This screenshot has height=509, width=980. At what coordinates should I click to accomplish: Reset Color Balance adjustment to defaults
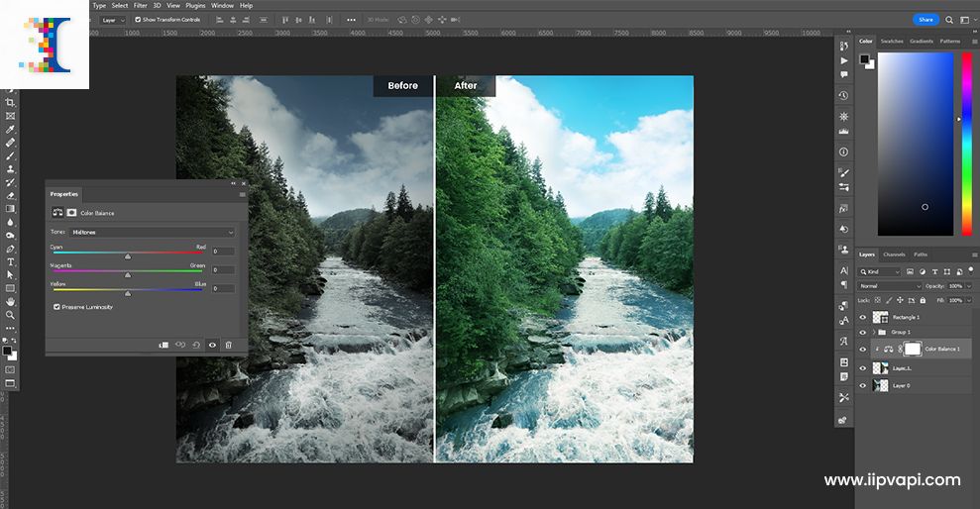click(196, 345)
